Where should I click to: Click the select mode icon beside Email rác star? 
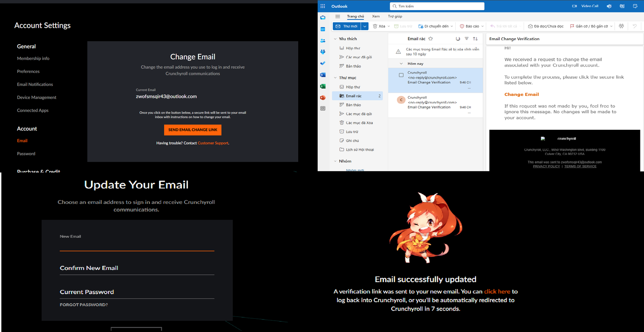click(458, 39)
